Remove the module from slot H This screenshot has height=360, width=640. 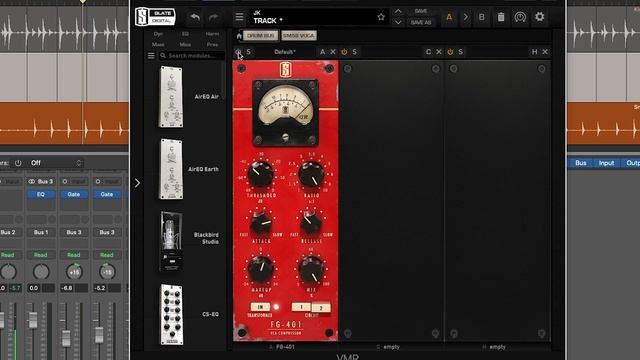[x=545, y=52]
